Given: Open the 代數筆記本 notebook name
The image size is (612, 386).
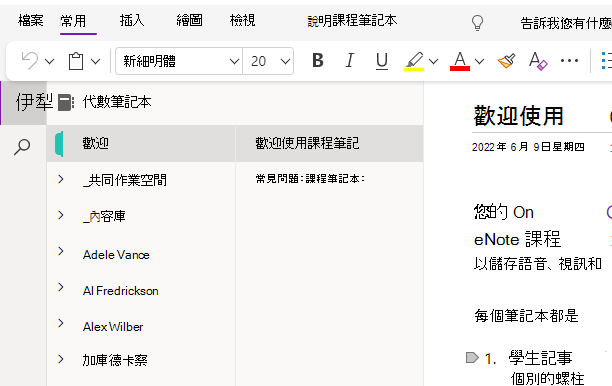Looking at the screenshot, I should point(117,102).
